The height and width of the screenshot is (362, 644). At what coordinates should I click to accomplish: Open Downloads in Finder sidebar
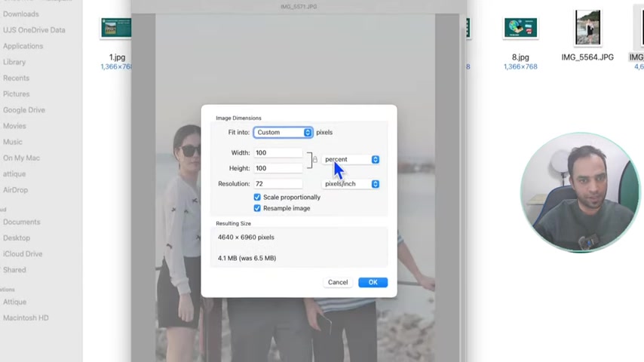21,14
